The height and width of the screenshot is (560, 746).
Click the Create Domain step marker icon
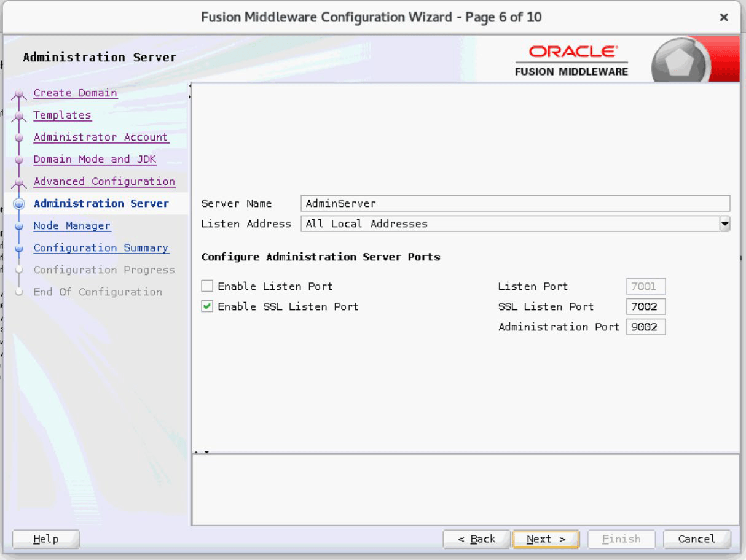[19, 94]
